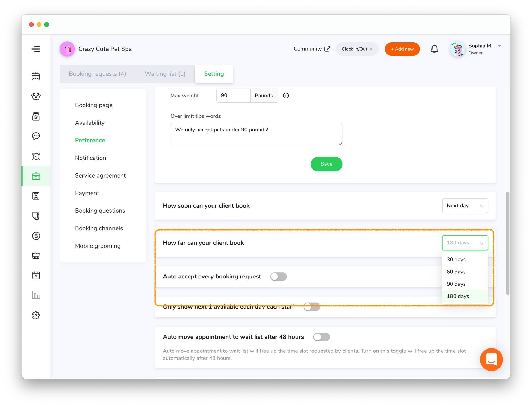Open Availability settings
Viewport: 532px width, 407px height.
(x=90, y=123)
